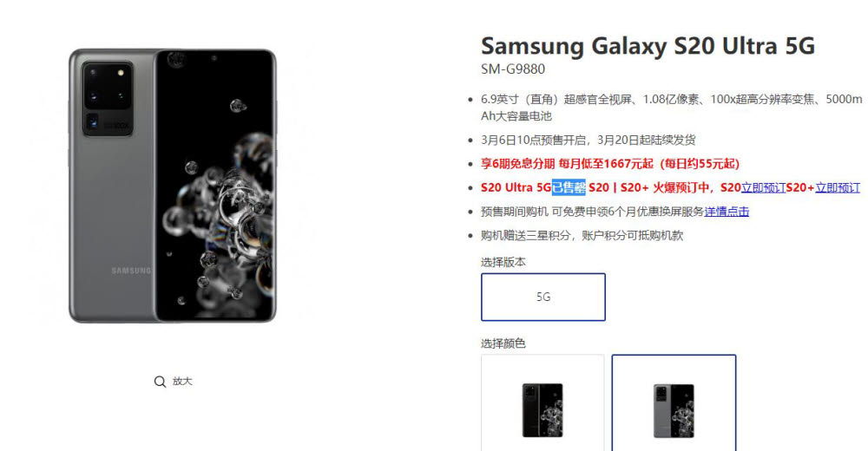Image resolution: width=868 pixels, height=451 pixels.
Task: Click the Samsung Galaxy S20 Ultra 5G title
Action: click(648, 46)
